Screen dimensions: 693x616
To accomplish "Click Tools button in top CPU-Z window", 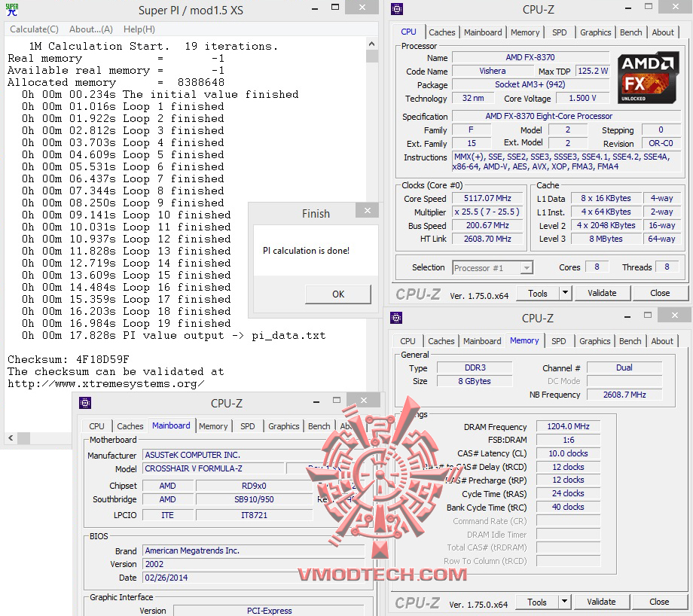I will [x=537, y=294].
